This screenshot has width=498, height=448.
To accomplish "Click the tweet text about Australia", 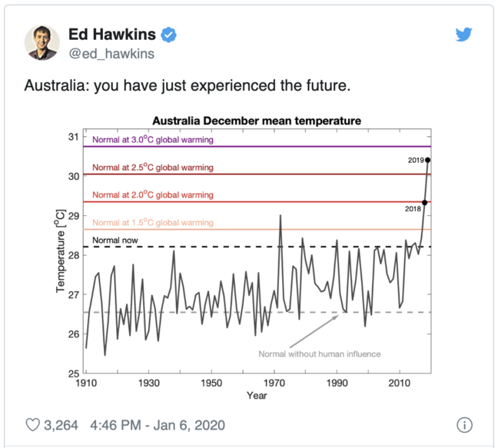I will point(188,85).
